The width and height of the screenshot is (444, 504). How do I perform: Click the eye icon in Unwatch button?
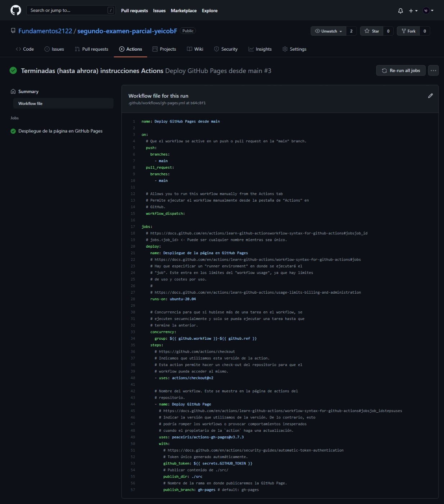pyautogui.click(x=317, y=31)
